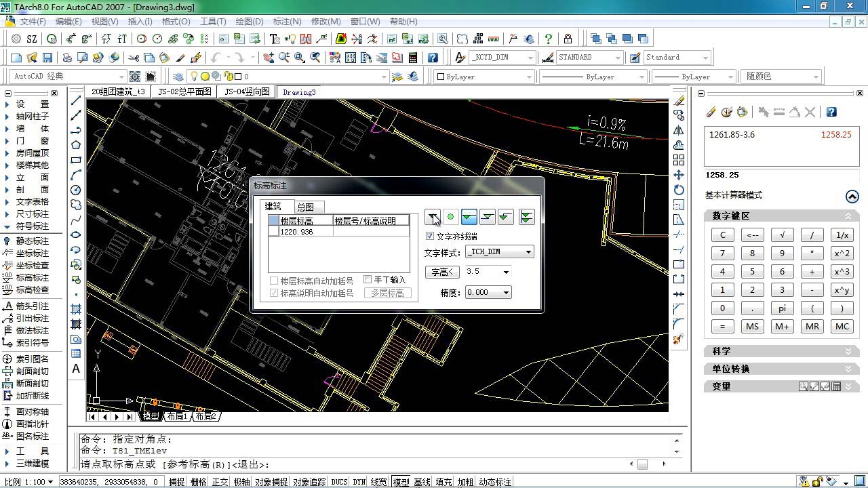The width and height of the screenshot is (868, 488).
Task: Click the Match Properties brush icon
Action: pos(180,58)
